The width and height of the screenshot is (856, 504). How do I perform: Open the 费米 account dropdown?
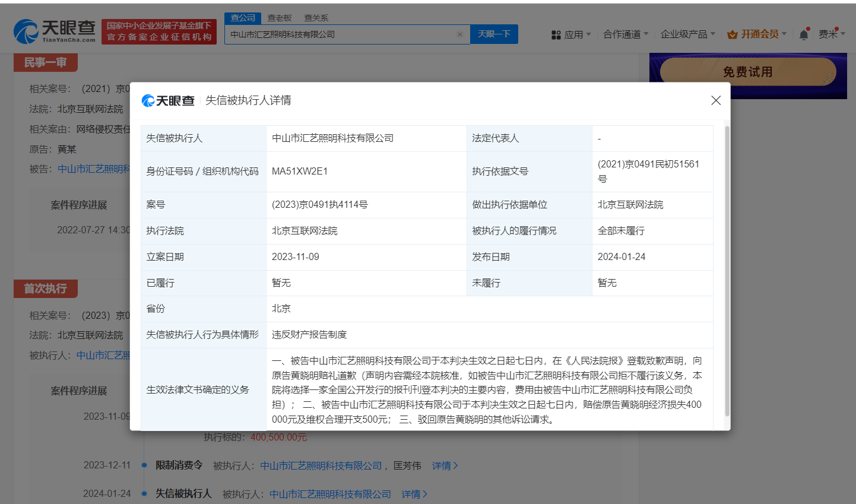click(833, 34)
